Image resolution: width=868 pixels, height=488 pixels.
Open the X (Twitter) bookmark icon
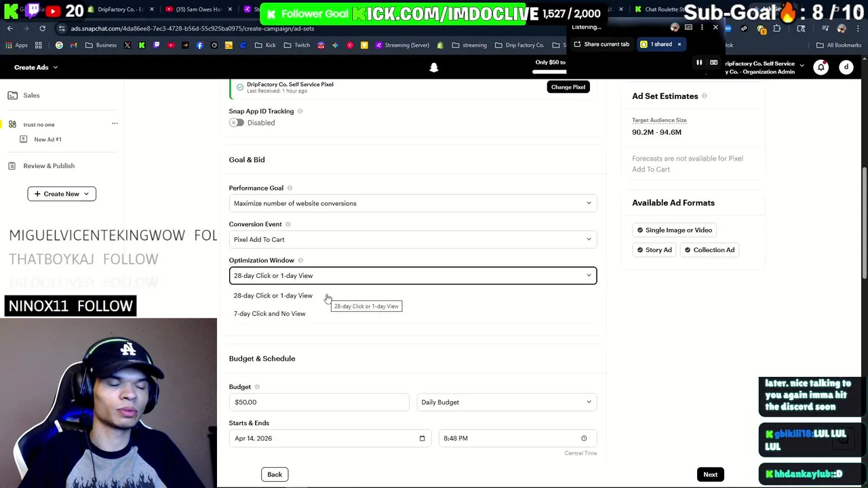tap(127, 45)
